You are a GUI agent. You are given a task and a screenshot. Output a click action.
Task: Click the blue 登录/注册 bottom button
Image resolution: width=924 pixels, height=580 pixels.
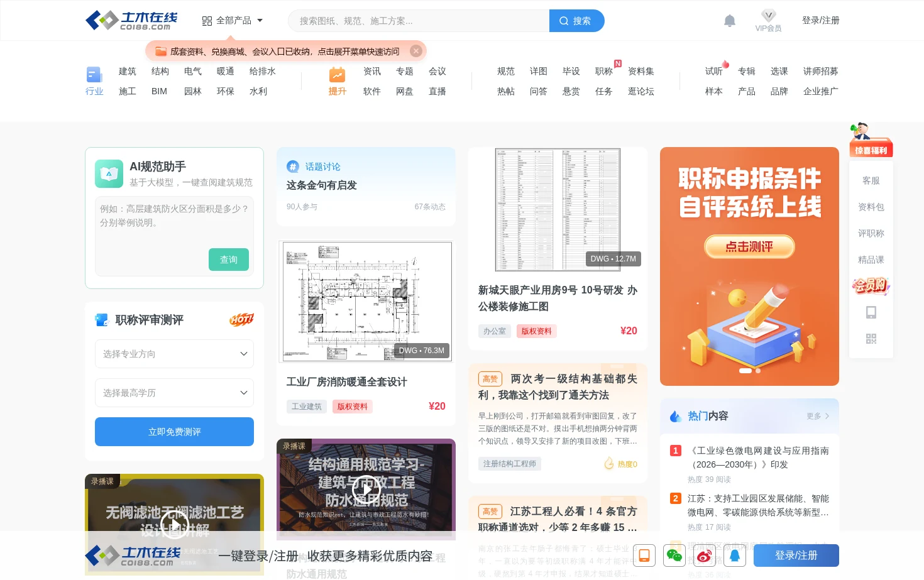click(796, 555)
